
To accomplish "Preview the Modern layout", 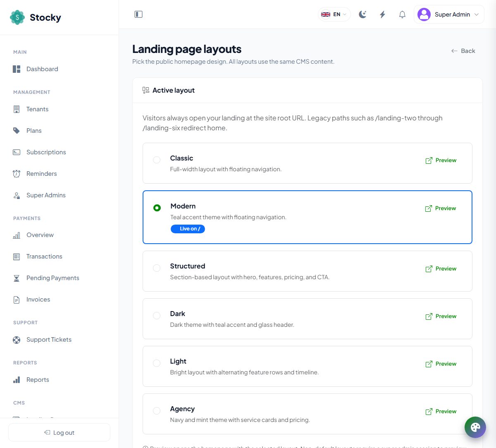I will coord(440,208).
